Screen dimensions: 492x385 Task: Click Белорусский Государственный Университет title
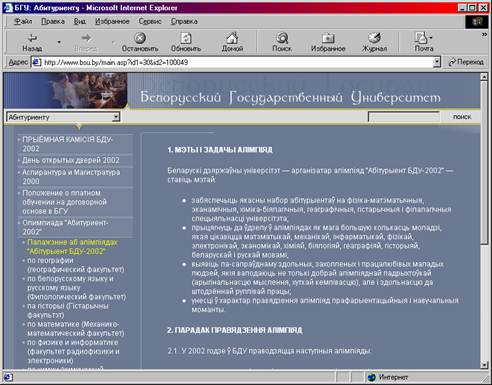pyautogui.click(x=290, y=97)
